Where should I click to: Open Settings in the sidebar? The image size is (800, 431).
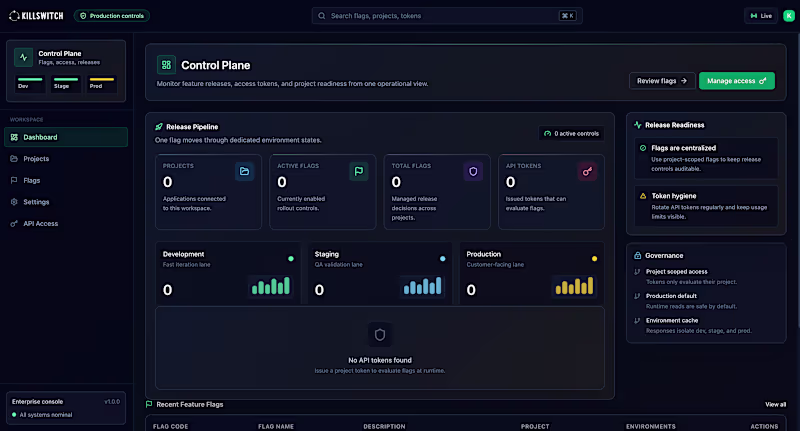66,202
